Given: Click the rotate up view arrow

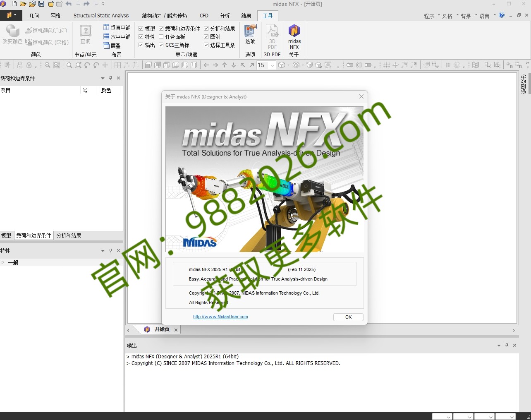Looking at the screenshot, I should point(225,65).
